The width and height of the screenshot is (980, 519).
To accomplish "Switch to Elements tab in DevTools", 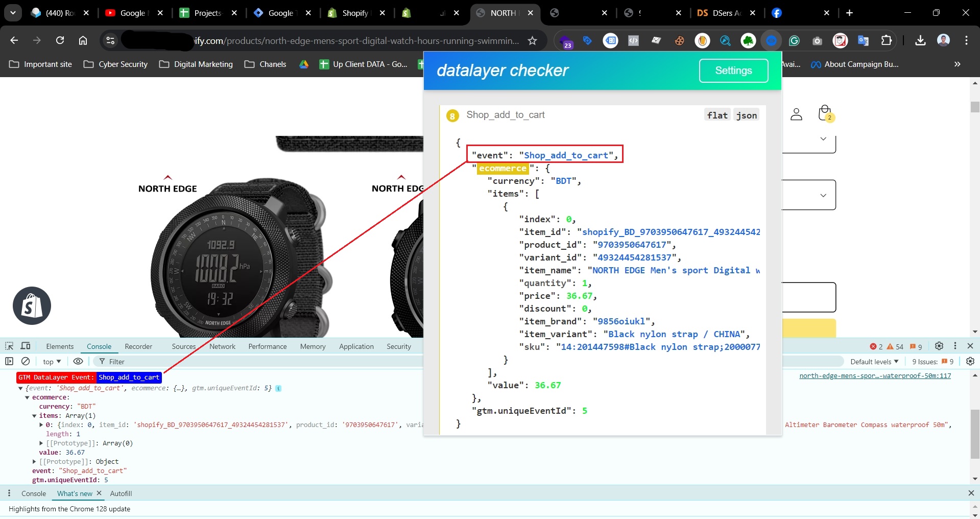I will click(x=60, y=346).
